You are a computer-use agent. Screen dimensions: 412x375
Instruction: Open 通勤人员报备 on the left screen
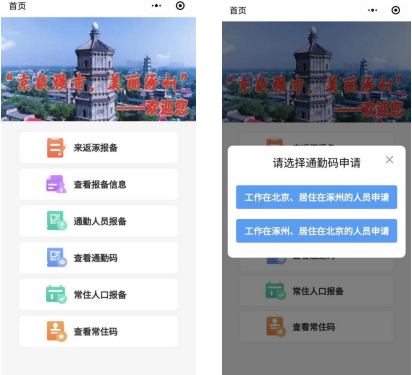(98, 221)
